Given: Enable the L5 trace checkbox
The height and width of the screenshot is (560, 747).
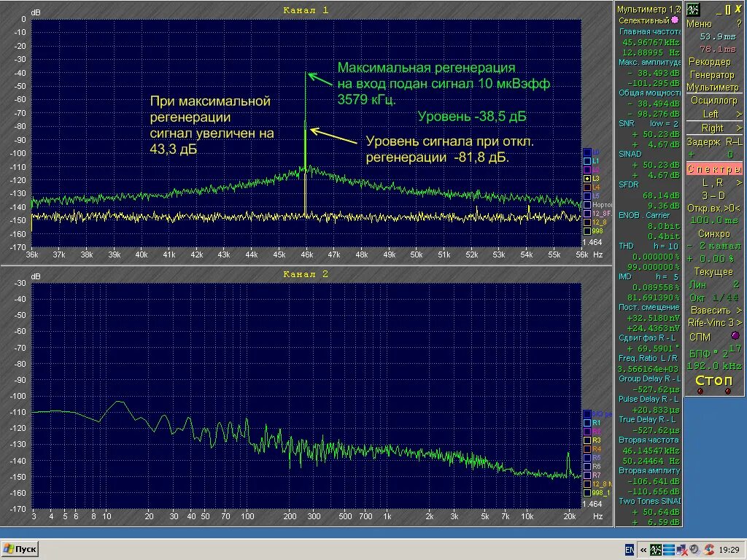Looking at the screenshot, I should coord(587,195).
